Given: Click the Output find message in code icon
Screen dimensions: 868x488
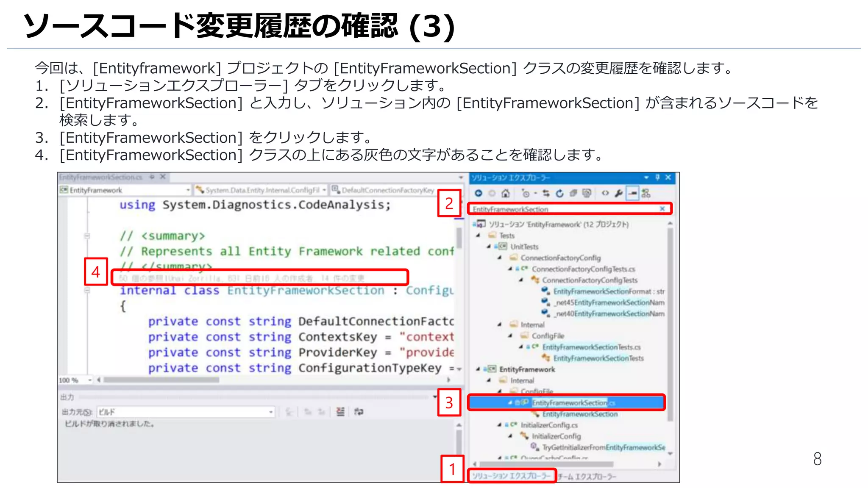Looking at the screenshot, I should (289, 412).
